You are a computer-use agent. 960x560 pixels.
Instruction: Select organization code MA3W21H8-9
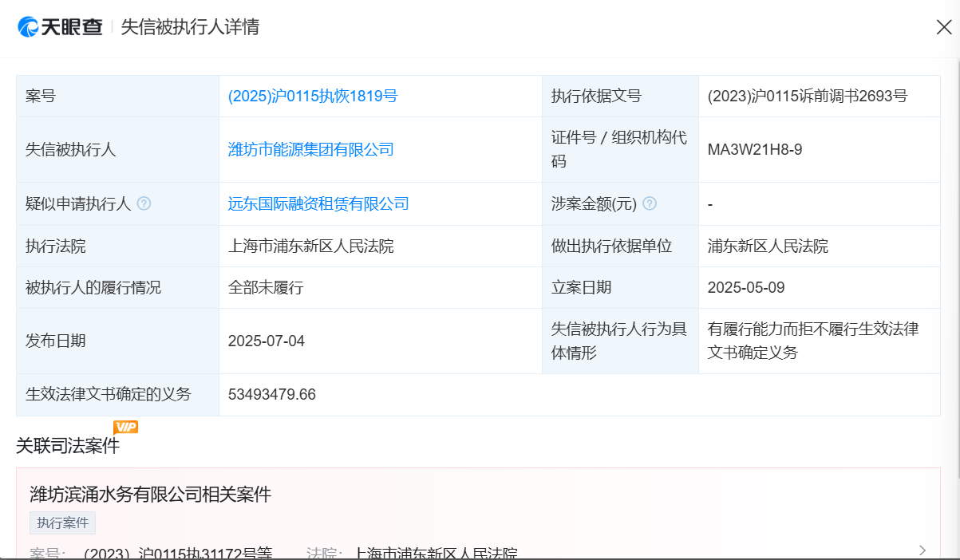click(755, 149)
